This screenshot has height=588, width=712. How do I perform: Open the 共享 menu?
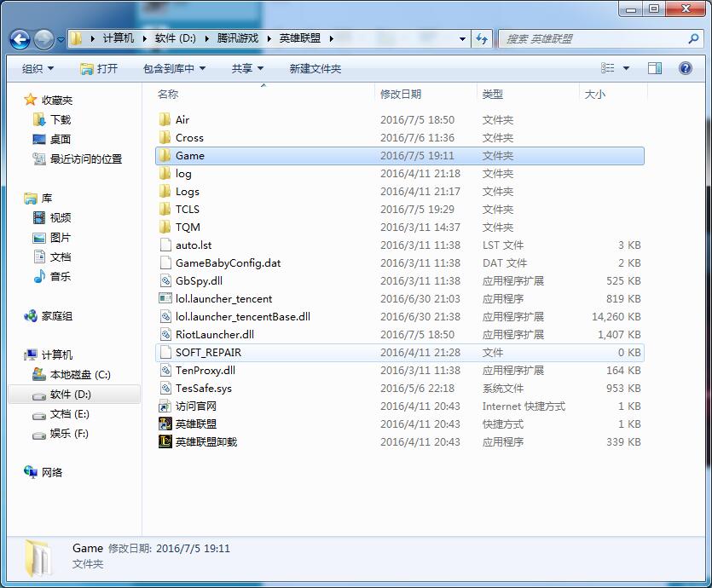click(x=247, y=68)
